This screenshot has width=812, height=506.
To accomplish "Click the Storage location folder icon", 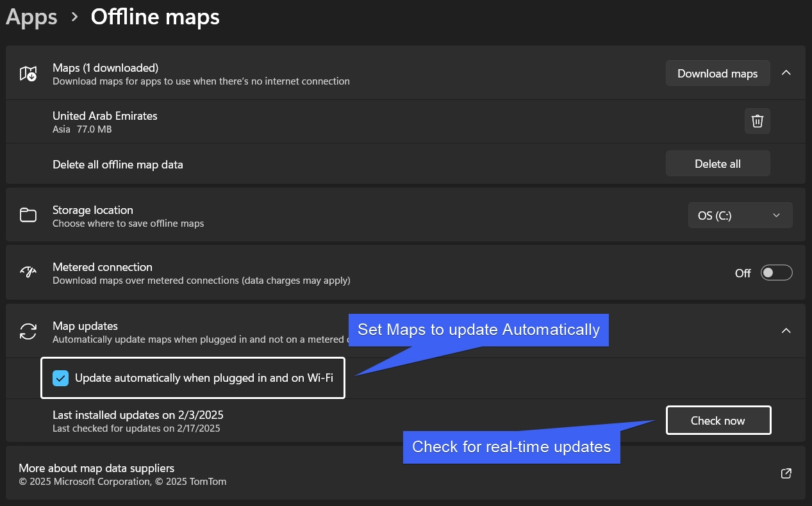I will point(28,215).
